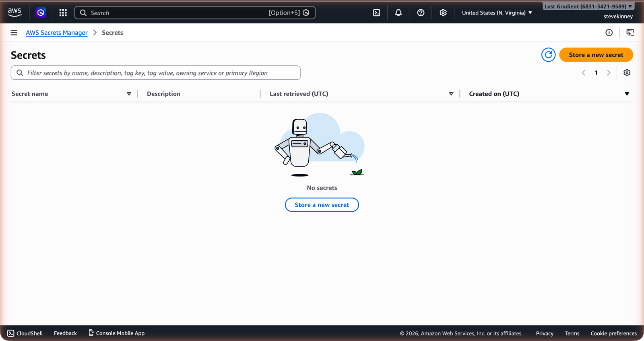Open the help question mark menu
The width and height of the screenshot is (644, 341).
click(x=421, y=13)
